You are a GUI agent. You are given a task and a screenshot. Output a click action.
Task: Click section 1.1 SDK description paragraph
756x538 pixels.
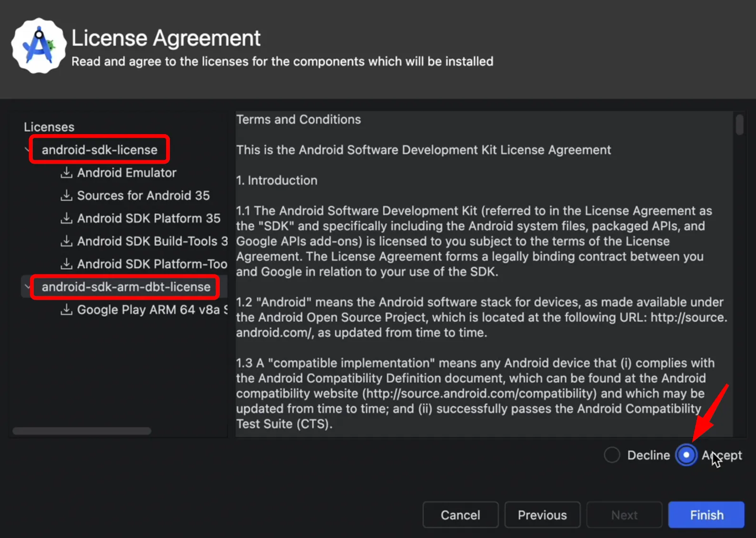pyautogui.click(x=474, y=241)
